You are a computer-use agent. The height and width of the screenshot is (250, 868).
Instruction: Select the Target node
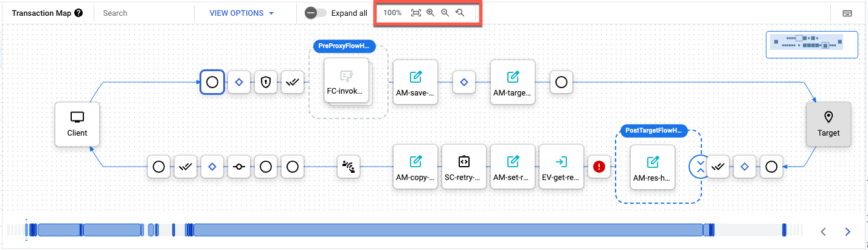point(828,124)
